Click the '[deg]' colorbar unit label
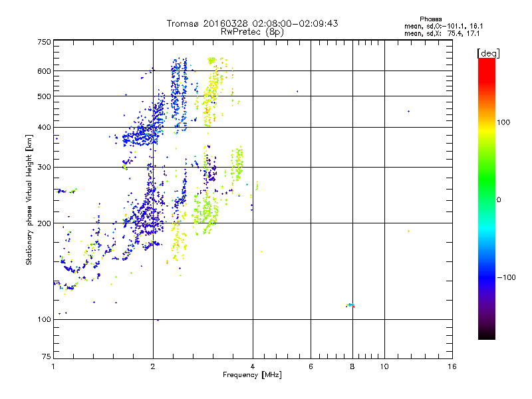Viewport: 532px width, 399px height. (x=488, y=53)
